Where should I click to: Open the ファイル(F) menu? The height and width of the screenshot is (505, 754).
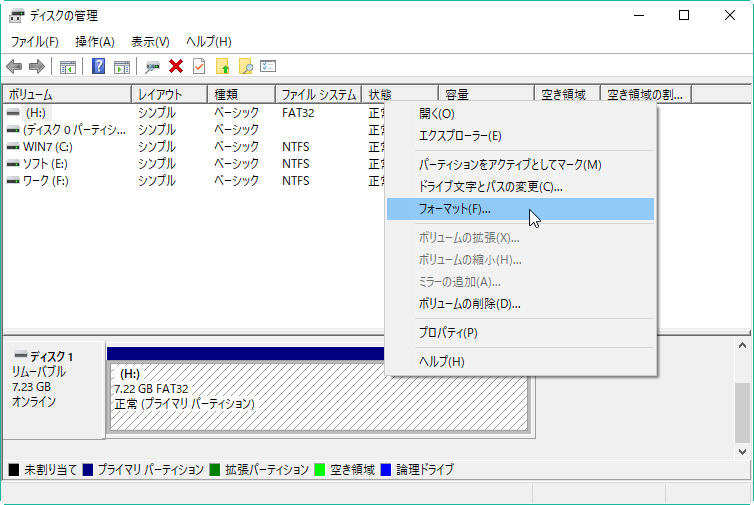[x=35, y=42]
